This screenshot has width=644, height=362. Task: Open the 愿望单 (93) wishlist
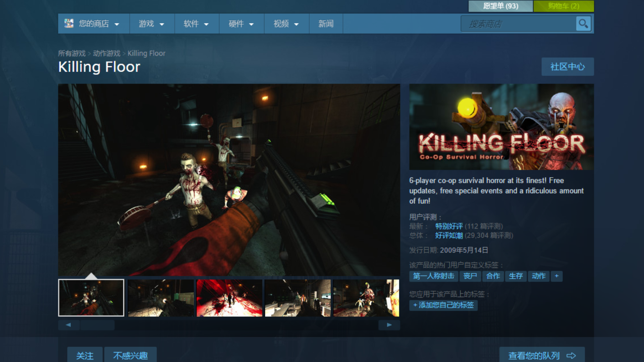point(501,6)
